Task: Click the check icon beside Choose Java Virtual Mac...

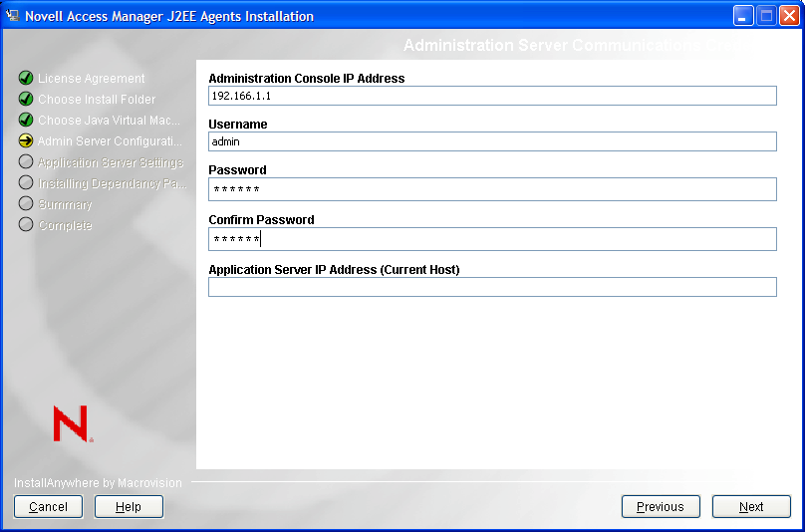Action: [26, 121]
